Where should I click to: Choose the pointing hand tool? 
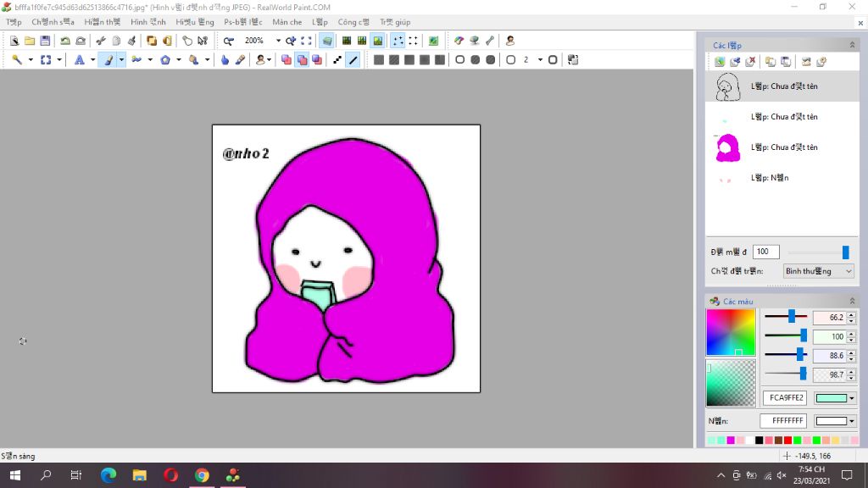click(225, 60)
